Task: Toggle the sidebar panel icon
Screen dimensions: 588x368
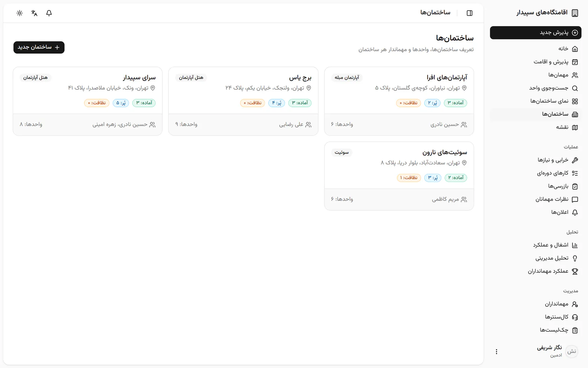Action: (470, 13)
